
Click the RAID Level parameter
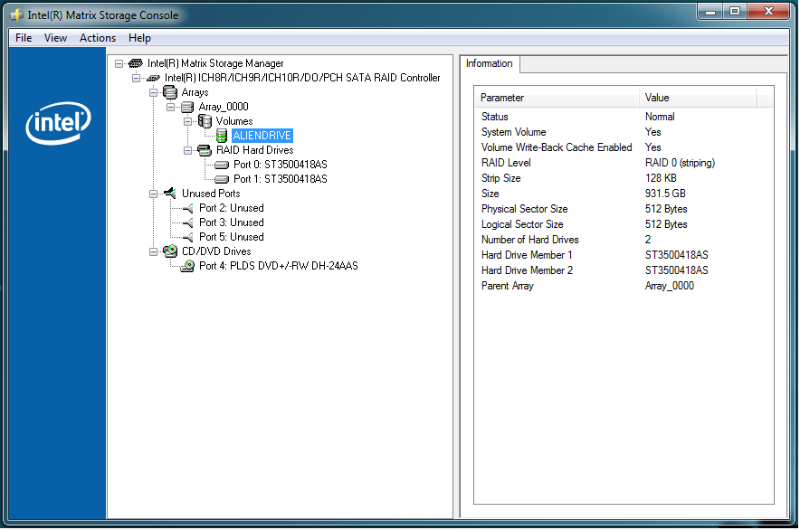pos(506,163)
